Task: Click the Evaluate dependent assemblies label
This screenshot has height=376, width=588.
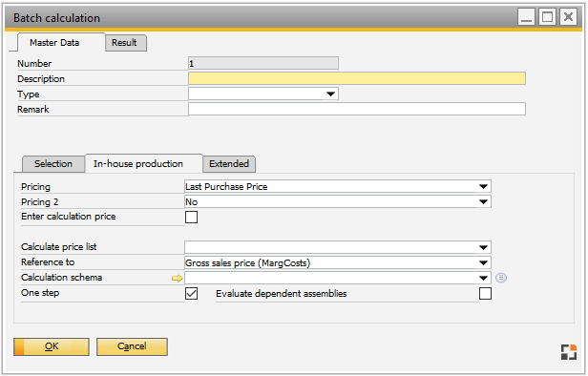Action: (282, 294)
